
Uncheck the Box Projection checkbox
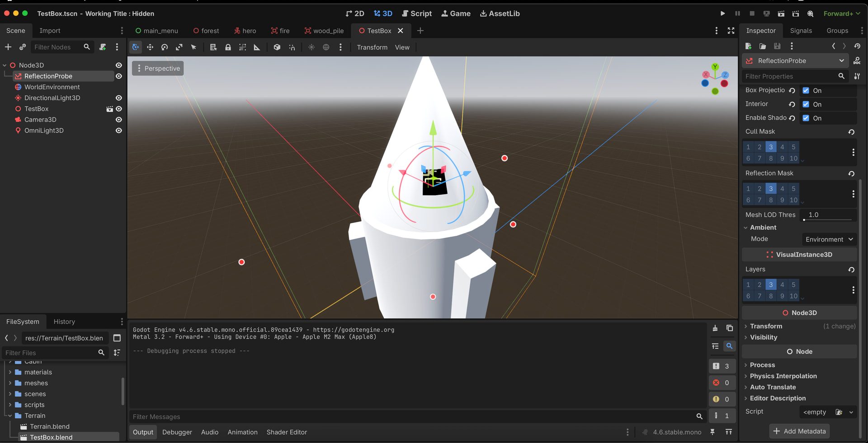tap(806, 90)
